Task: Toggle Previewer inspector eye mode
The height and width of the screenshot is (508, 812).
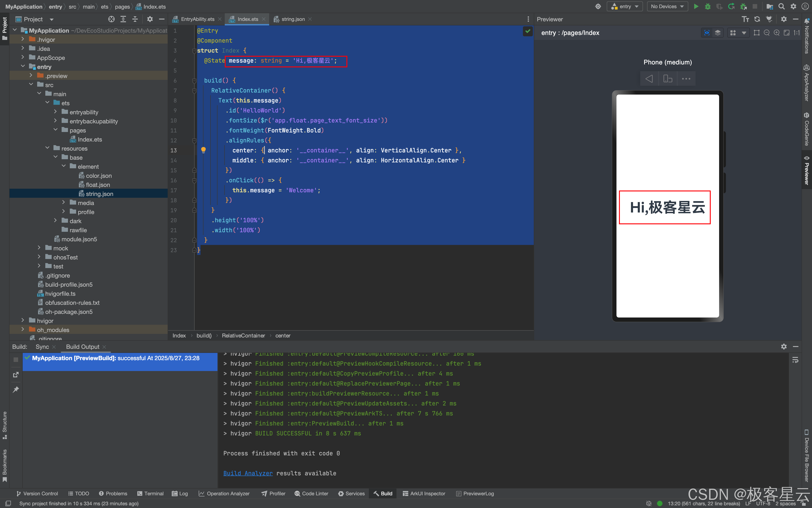Action: coord(707,33)
